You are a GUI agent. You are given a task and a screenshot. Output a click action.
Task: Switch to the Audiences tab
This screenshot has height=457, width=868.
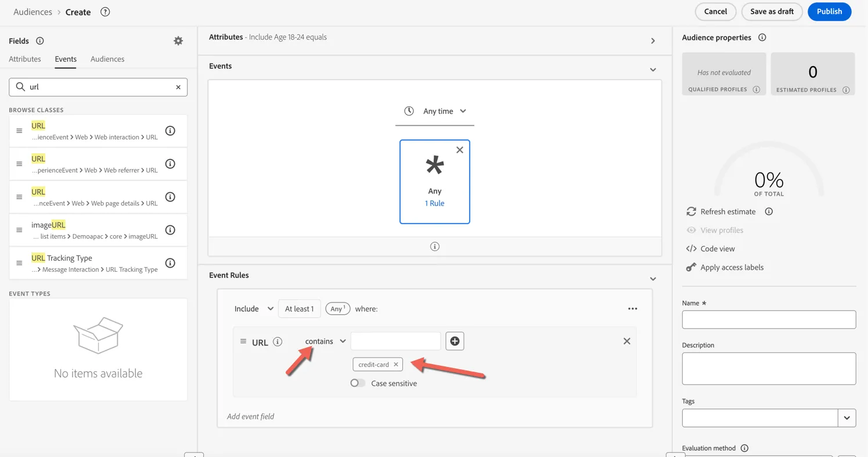pyautogui.click(x=107, y=59)
